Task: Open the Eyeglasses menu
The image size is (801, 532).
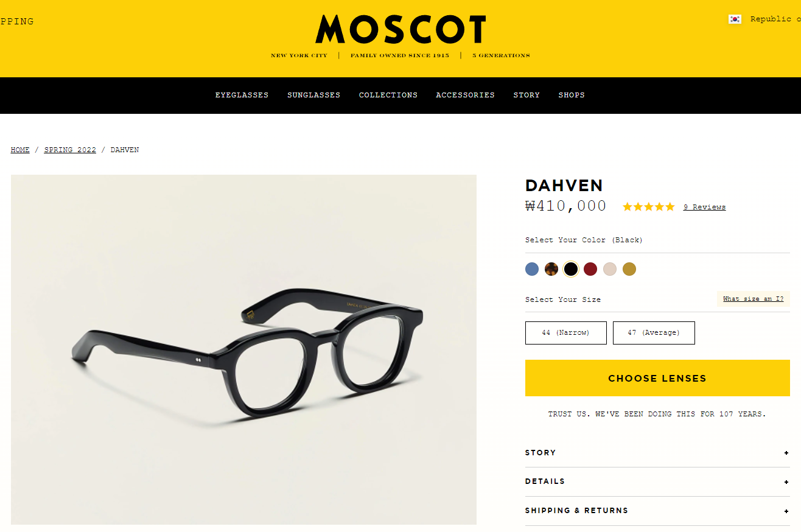Action: (x=242, y=95)
